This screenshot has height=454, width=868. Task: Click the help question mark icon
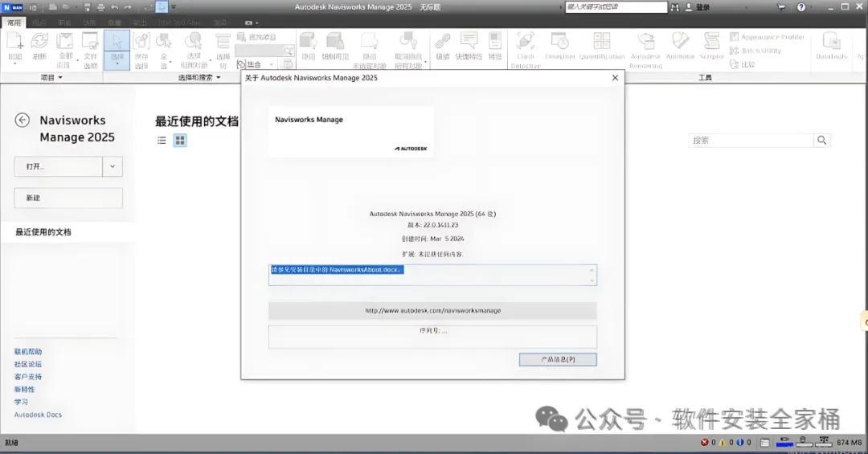pos(801,7)
